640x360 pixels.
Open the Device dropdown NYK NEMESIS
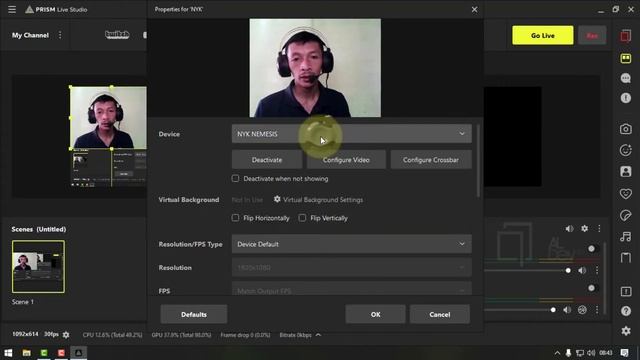point(351,134)
